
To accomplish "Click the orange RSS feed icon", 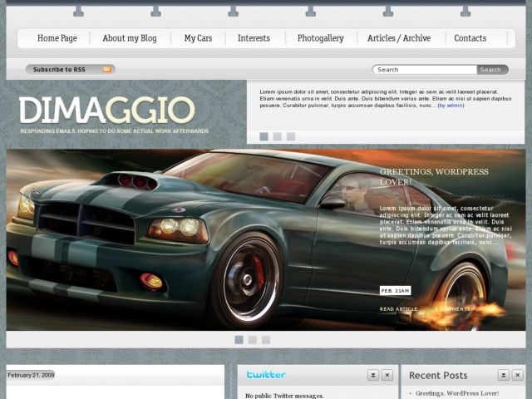I will point(107,70).
